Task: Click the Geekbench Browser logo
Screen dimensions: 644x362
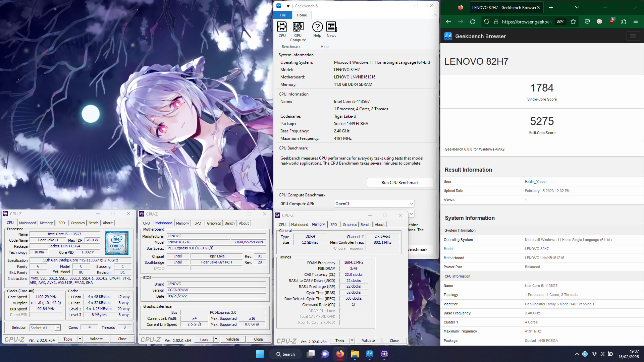Action: coord(448,36)
